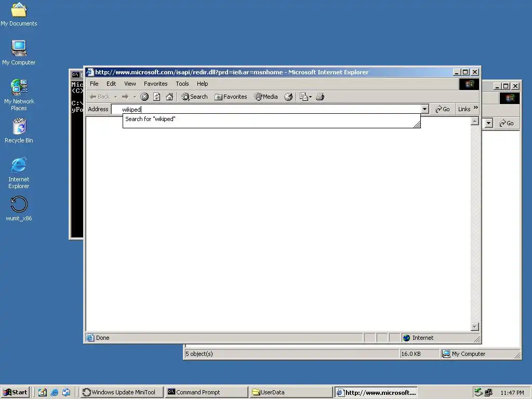The image size is (532, 399).
Task: Print the page with the printer icon
Action: coord(320,97)
